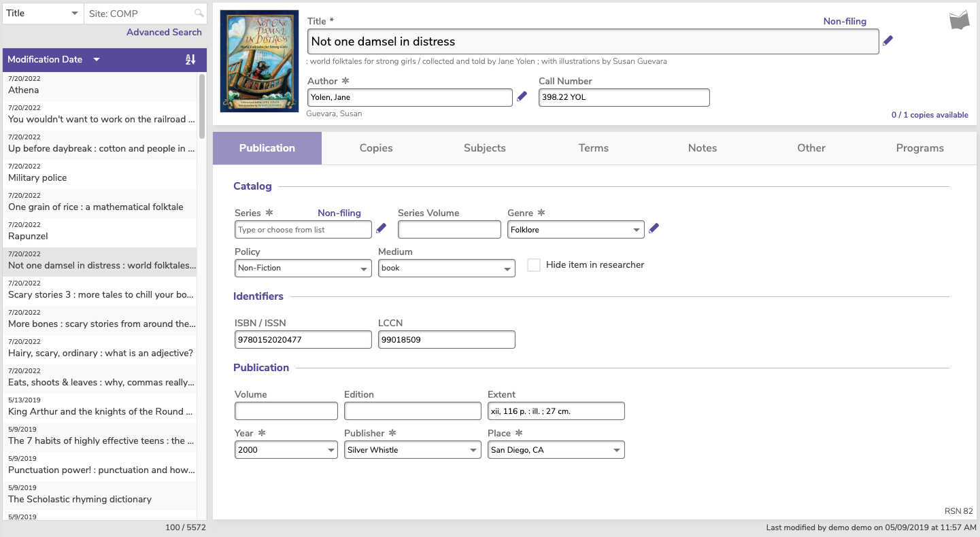
Task: Click the pencil icon next to Author field
Action: (x=522, y=97)
